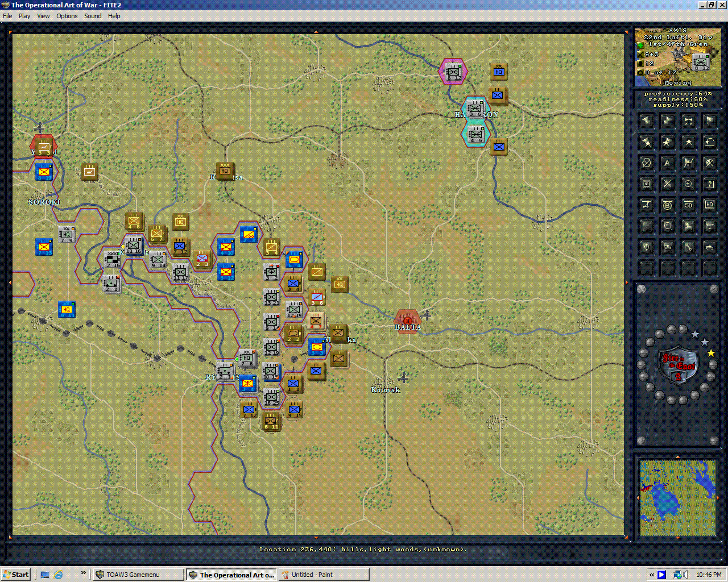Select the BALTA city hex on the map

pyautogui.click(x=407, y=321)
